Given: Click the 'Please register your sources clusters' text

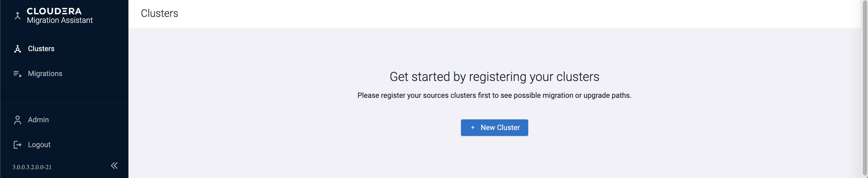Looking at the screenshot, I should point(494,95).
